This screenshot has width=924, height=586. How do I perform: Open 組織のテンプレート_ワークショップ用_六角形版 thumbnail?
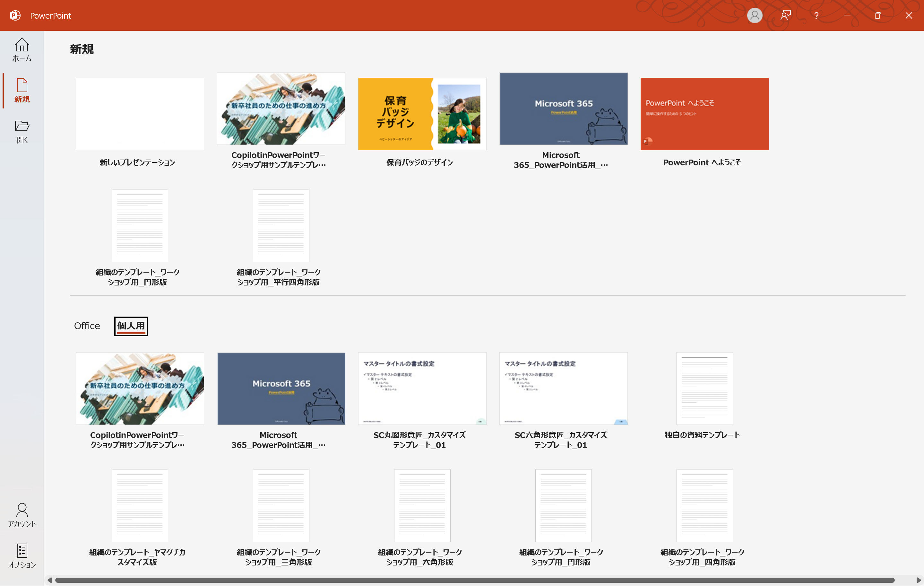click(422, 505)
